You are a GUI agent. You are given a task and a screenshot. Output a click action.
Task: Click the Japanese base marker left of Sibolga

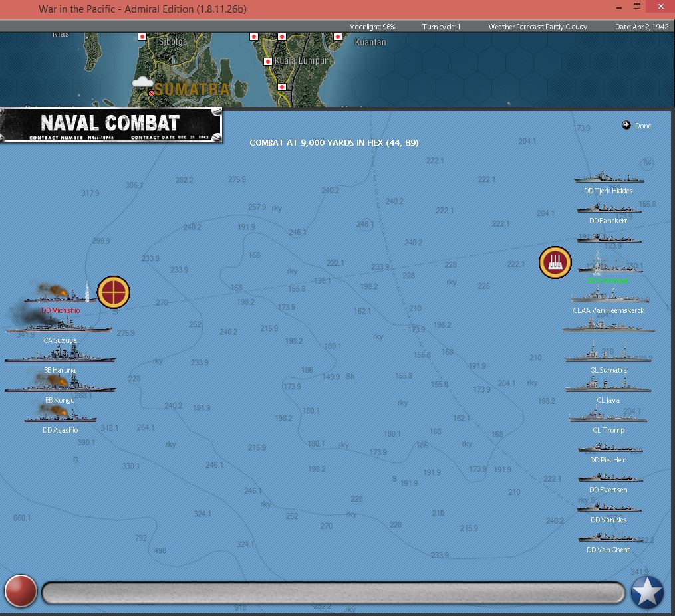[x=142, y=37]
